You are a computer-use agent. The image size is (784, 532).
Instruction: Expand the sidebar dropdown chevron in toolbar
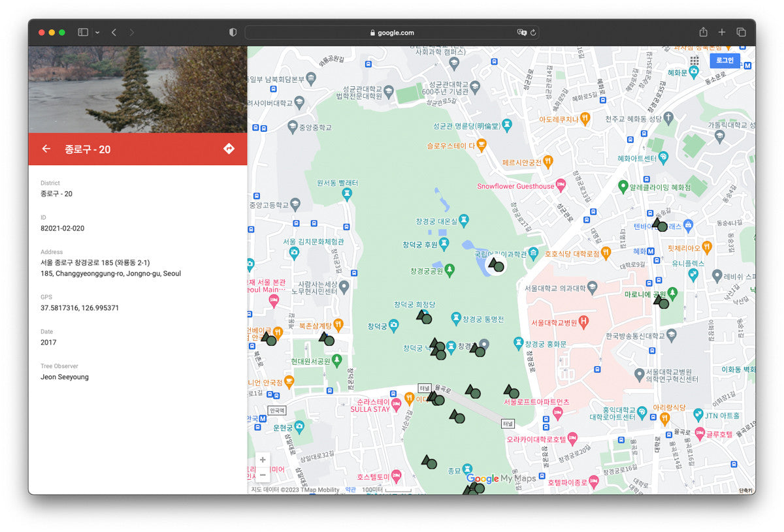(x=97, y=32)
